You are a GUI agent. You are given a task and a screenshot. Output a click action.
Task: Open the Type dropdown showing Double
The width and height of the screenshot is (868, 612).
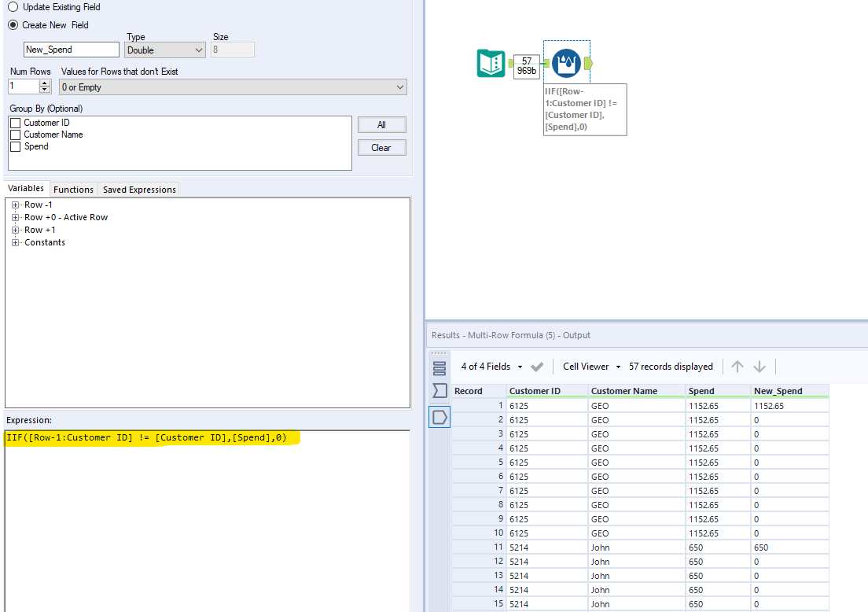coord(164,50)
